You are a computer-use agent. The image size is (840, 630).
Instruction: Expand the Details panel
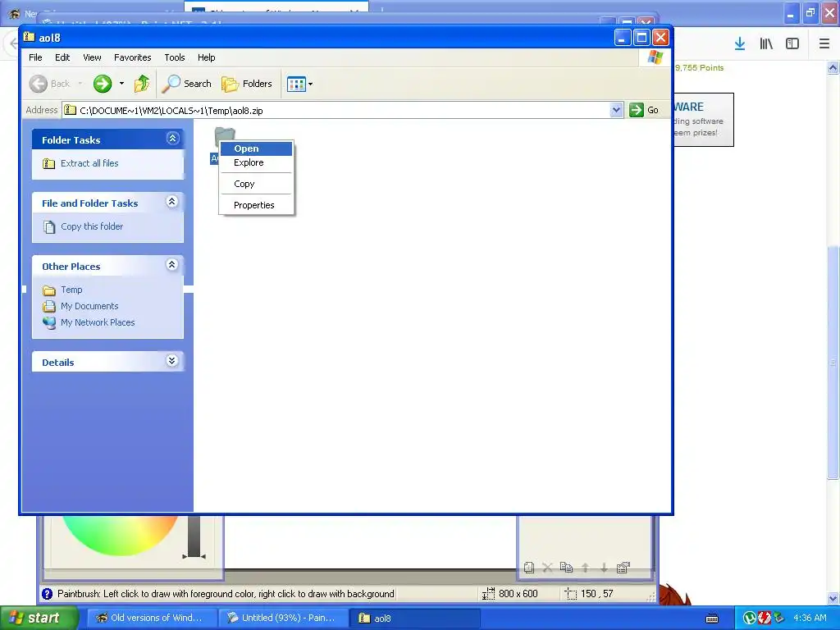pyautogui.click(x=172, y=361)
